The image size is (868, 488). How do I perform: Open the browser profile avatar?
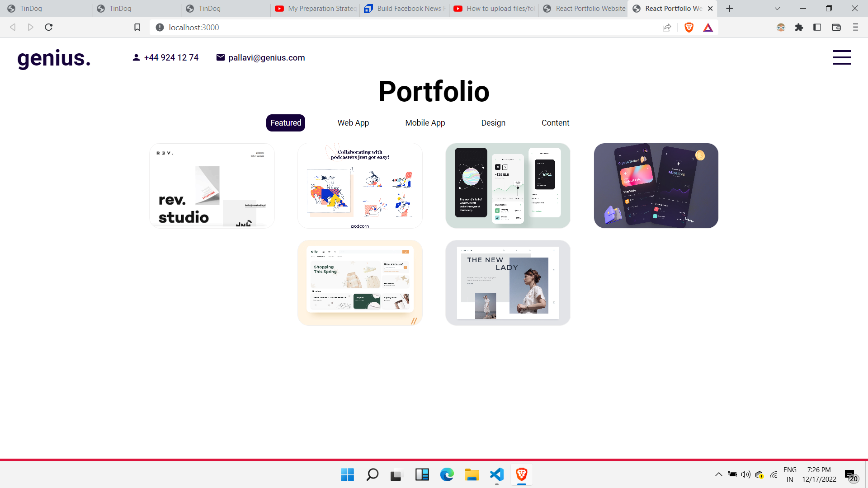[781, 28]
